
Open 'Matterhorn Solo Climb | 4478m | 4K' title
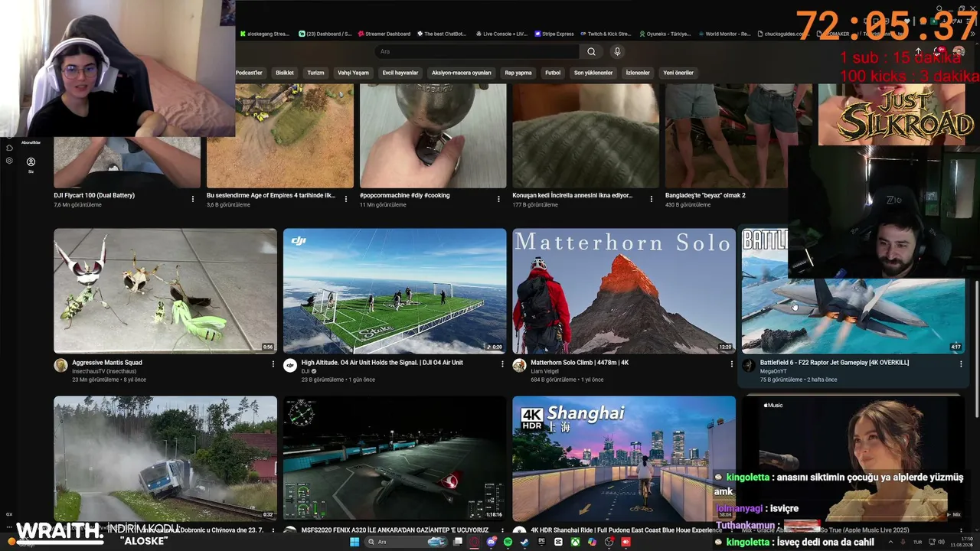click(x=580, y=363)
